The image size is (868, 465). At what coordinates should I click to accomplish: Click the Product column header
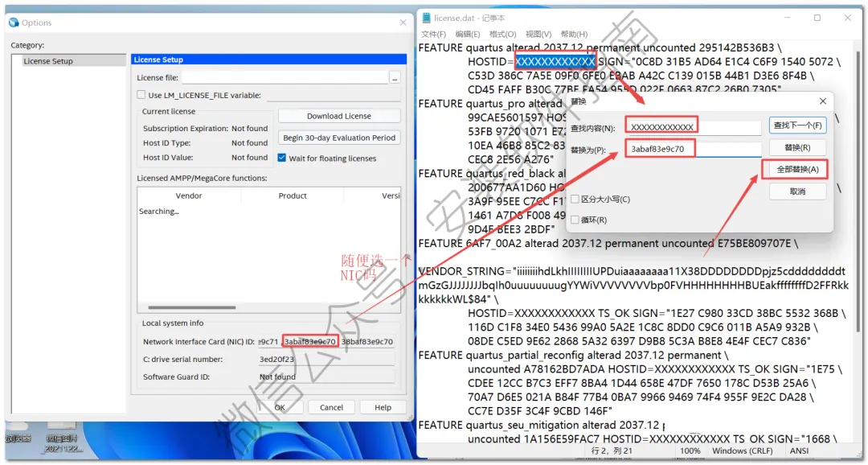pos(293,195)
